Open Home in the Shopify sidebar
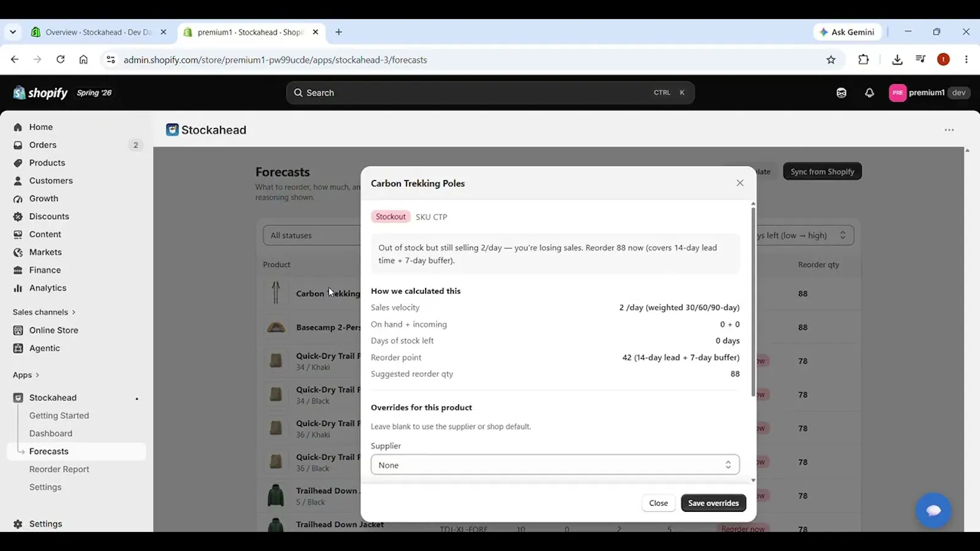 [40, 127]
